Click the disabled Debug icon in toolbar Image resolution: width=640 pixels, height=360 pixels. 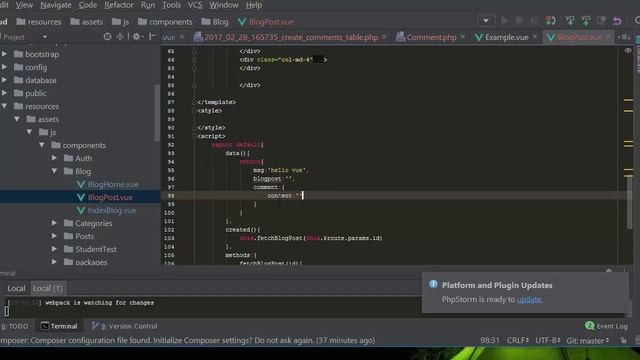519,20
